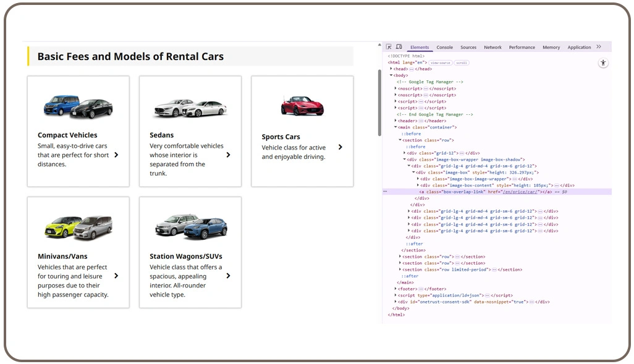The image size is (634, 364).
Task: Click the accessibility icon on the page
Action: (603, 62)
